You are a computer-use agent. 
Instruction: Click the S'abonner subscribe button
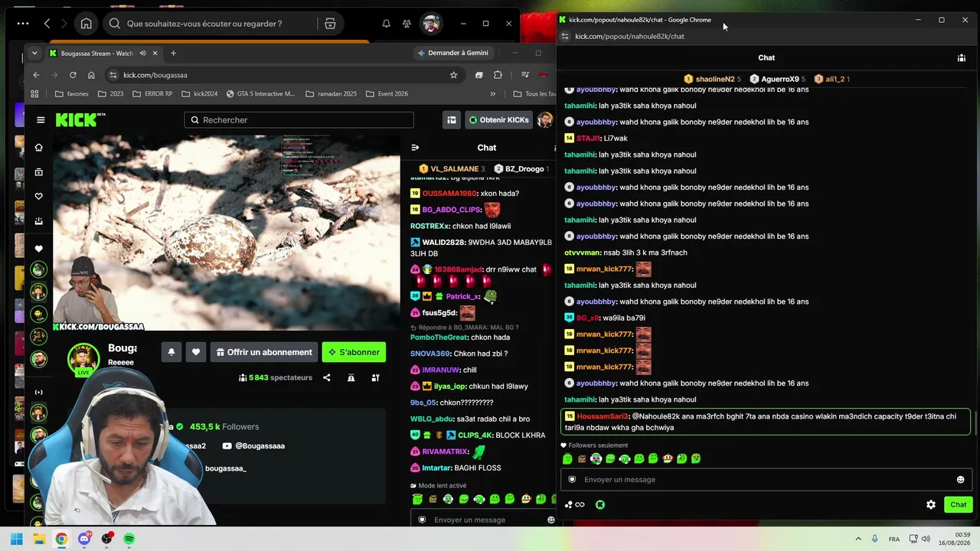coord(354,352)
